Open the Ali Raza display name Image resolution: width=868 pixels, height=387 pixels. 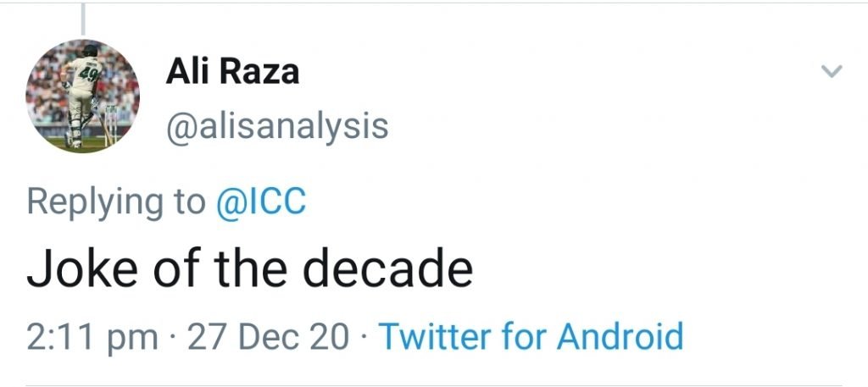click(232, 72)
